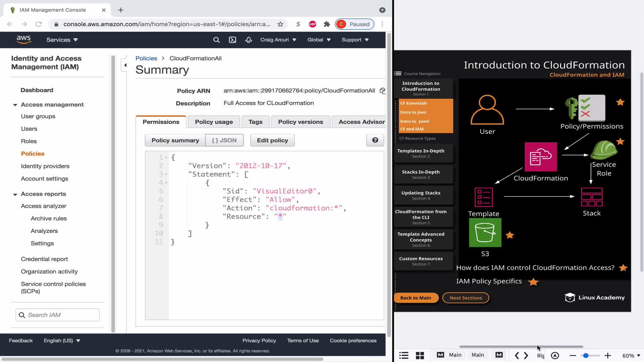Image resolution: width=644 pixels, height=362 pixels.
Task: Collapse the Access management section
Action: click(15, 105)
